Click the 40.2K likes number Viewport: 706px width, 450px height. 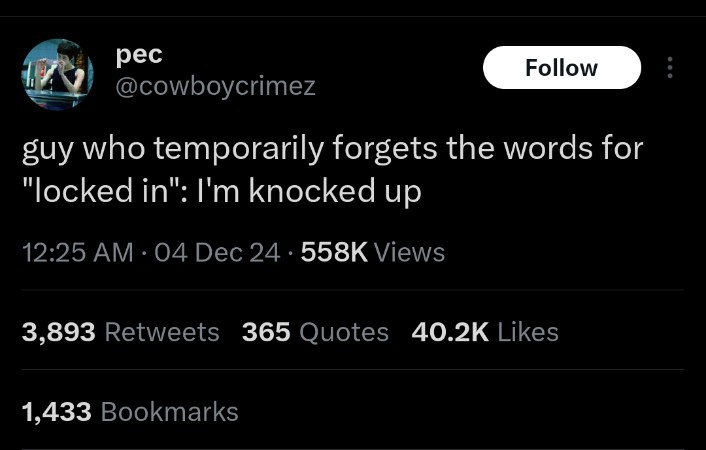[450, 332]
